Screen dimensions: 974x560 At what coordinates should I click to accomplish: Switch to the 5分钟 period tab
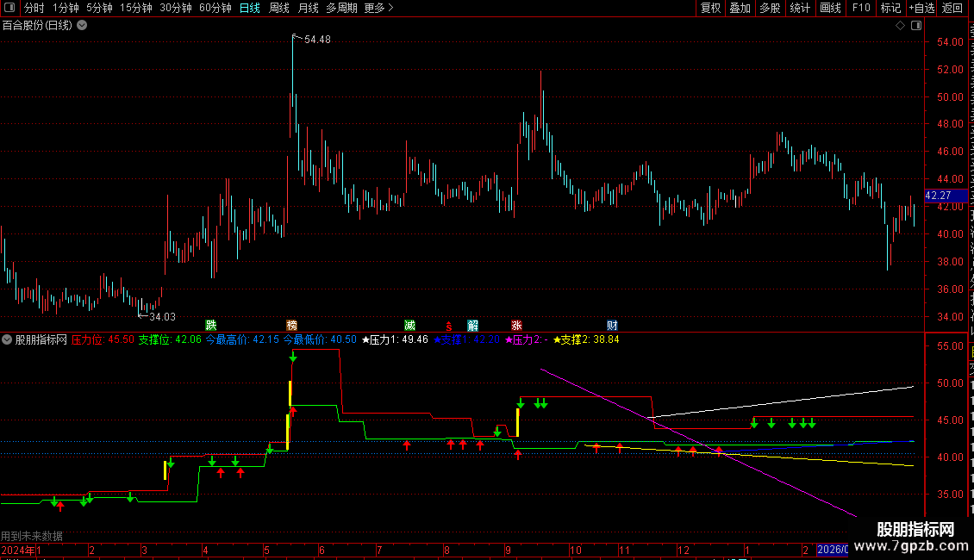(99, 8)
